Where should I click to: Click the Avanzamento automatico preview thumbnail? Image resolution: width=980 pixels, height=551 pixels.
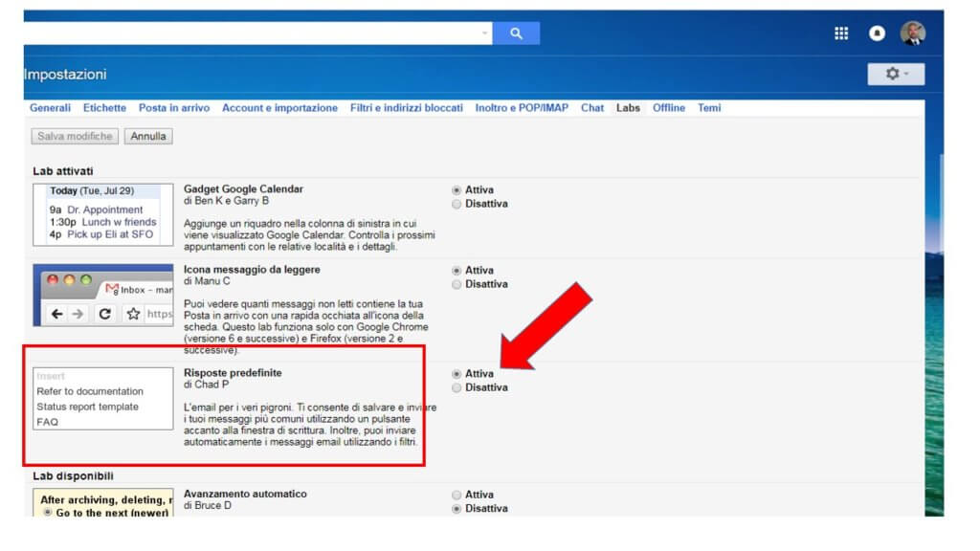pos(103,502)
